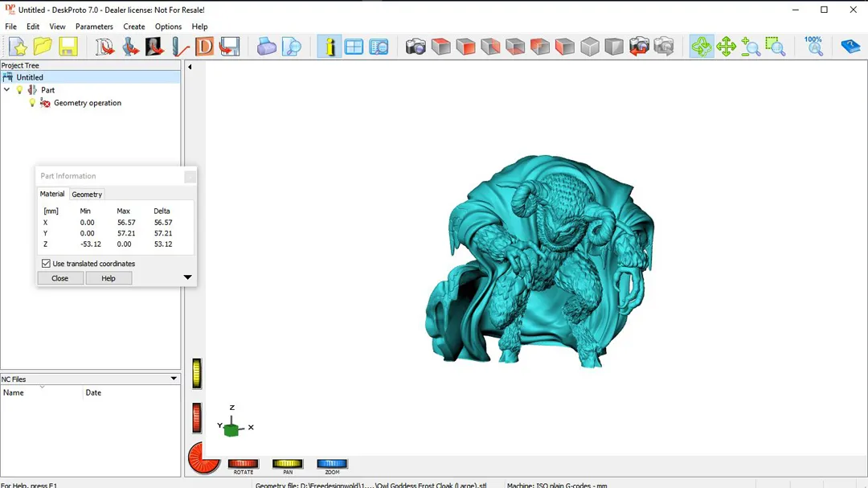This screenshot has height=488, width=868.
Task: Click the horizontal ROTATE thumbwheel
Action: [x=243, y=464]
